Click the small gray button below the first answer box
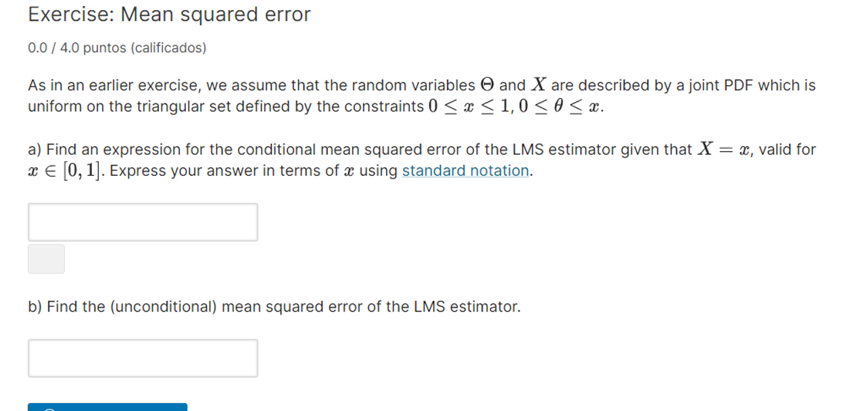The width and height of the screenshot is (868, 411). [46, 259]
